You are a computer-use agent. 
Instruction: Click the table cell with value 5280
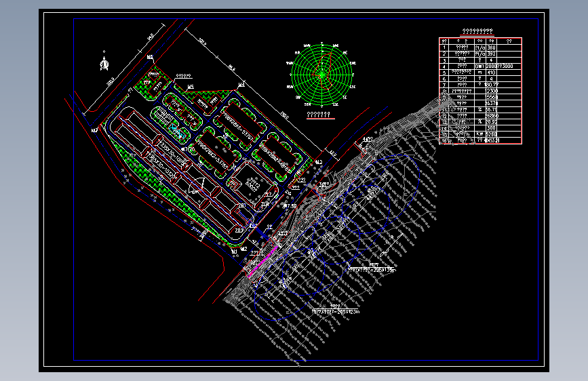pos(492,134)
